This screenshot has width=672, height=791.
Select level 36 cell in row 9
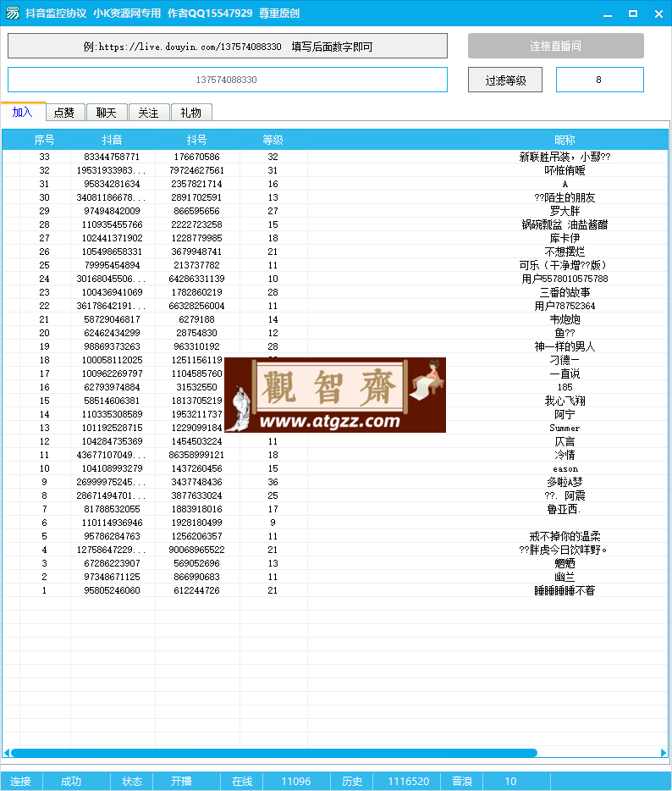coord(273,482)
